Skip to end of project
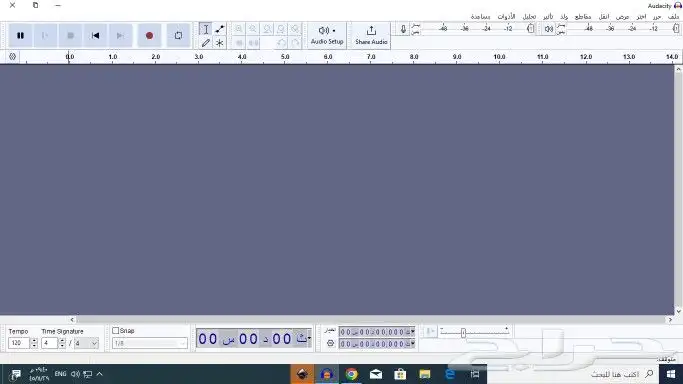 (x=120, y=35)
